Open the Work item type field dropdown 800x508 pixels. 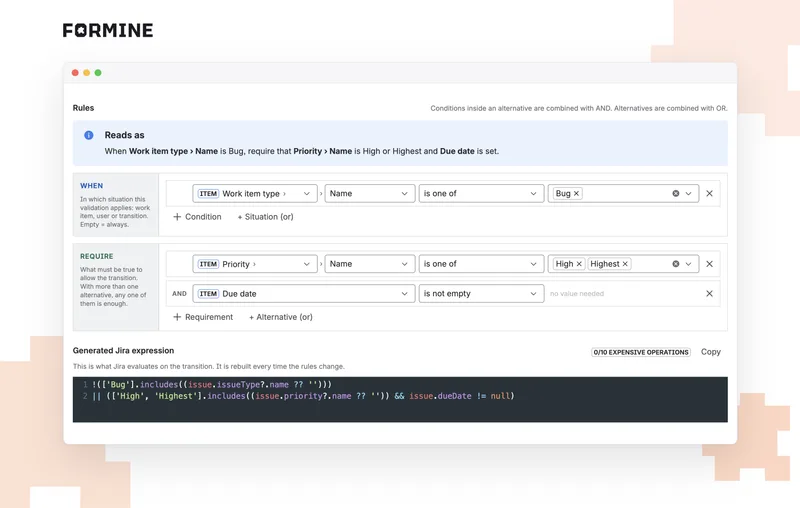[255, 193]
